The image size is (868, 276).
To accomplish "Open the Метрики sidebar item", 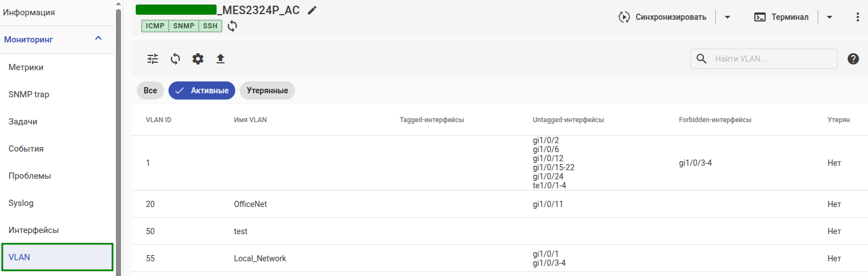I will coord(26,67).
